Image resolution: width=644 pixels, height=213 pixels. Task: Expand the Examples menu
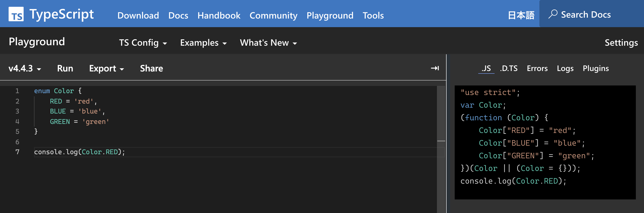pos(203,43)
